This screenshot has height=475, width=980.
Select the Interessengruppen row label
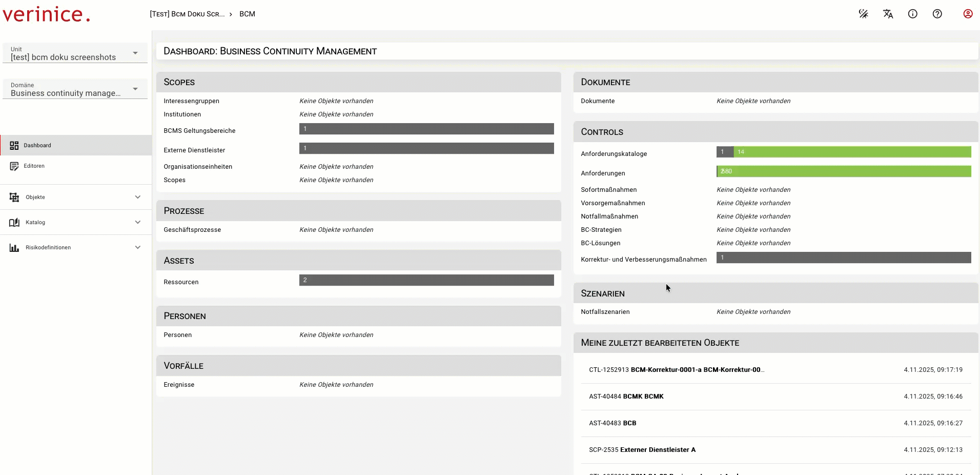click(192, 101)
